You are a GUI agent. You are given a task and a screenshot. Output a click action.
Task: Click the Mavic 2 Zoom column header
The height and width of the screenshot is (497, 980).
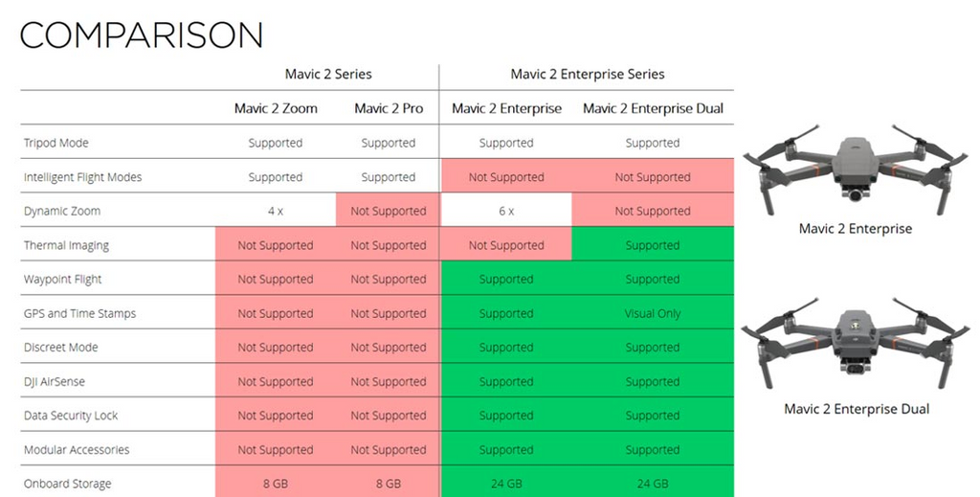pyautogui.click(x=276, y=108)
